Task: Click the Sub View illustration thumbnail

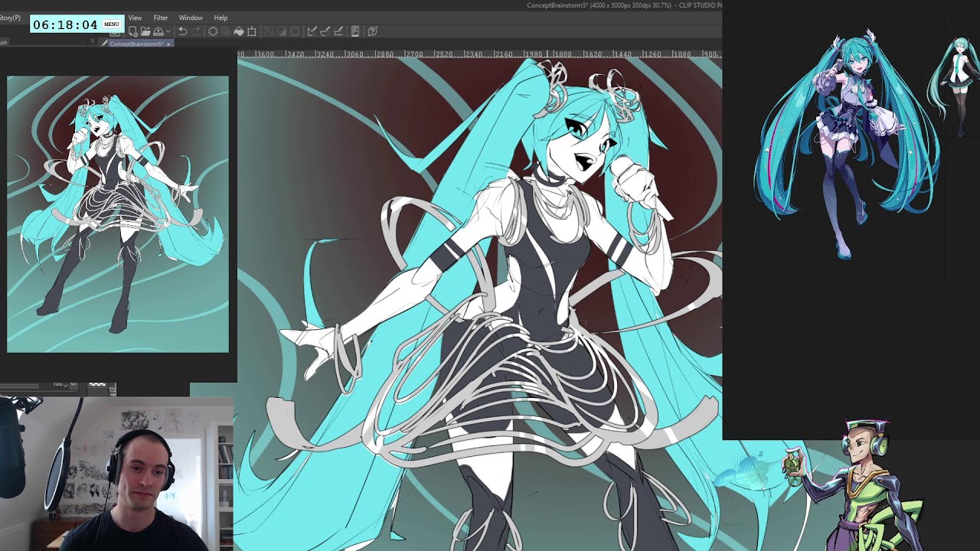Action: point(118,214)
